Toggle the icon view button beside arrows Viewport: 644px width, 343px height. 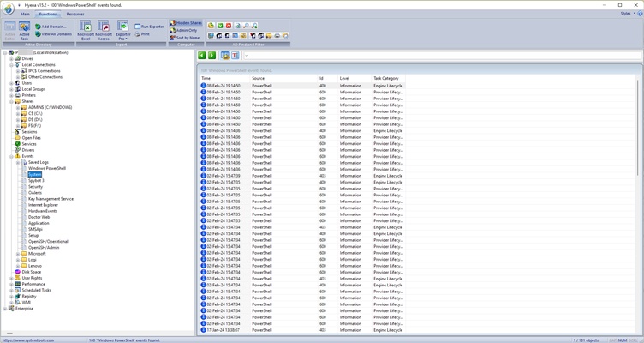click(x=225, y=56)
